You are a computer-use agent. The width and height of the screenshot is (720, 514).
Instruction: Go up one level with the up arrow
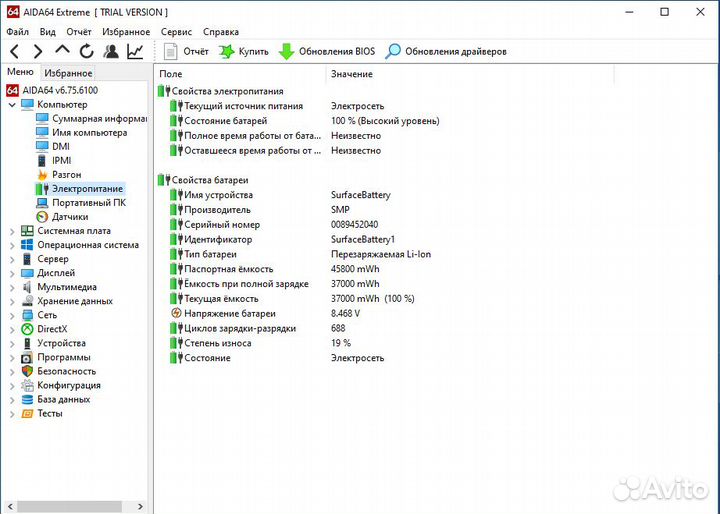point(62,50)
